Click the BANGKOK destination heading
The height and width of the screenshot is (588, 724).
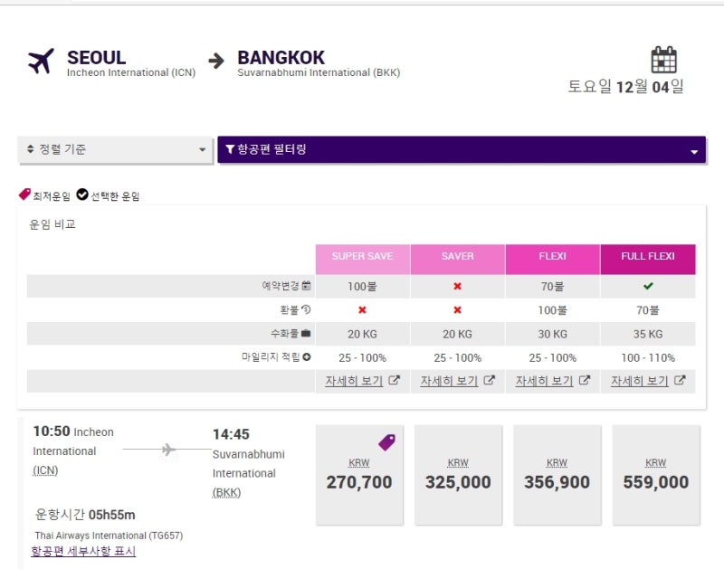[281, 58]
